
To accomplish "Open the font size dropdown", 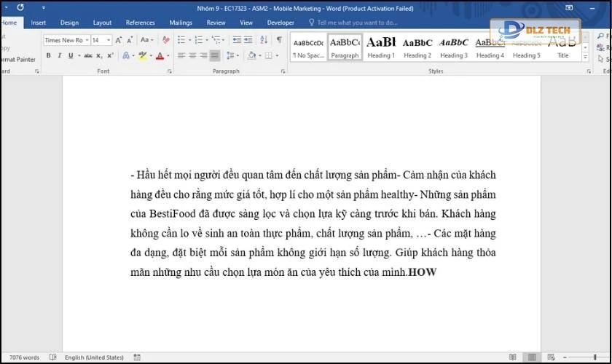I will pyautogui.click(x=109, y=40).
